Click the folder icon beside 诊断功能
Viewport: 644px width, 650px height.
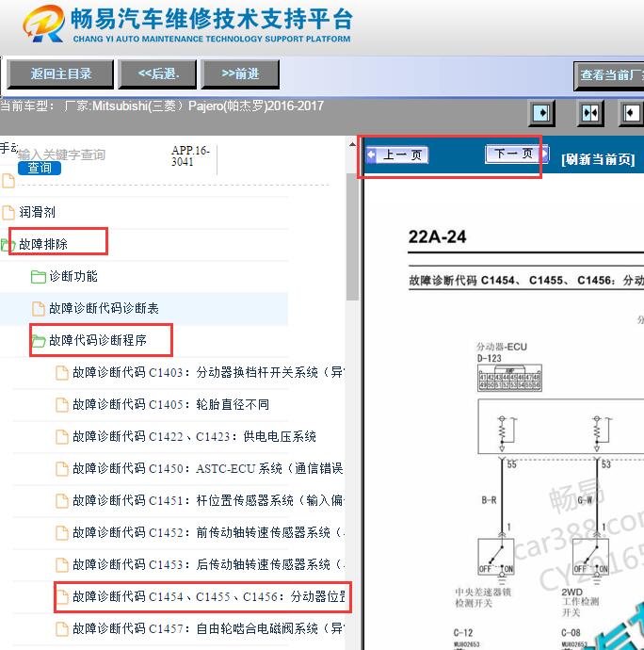[39, 277]
